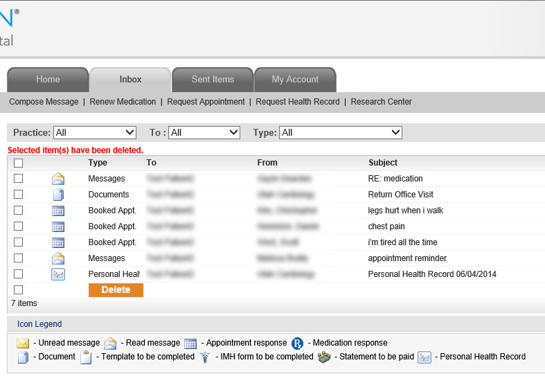Switch to the Sent Items tab
The height and width of the screenshot is (392, 545).
[213, 80]
